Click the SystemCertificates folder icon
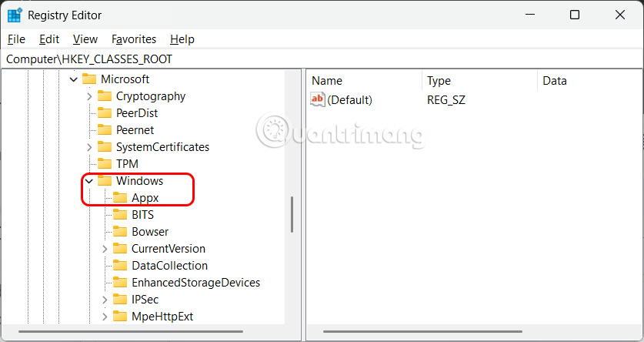Viewport: 644px width, 342px height. pos(105,147)
